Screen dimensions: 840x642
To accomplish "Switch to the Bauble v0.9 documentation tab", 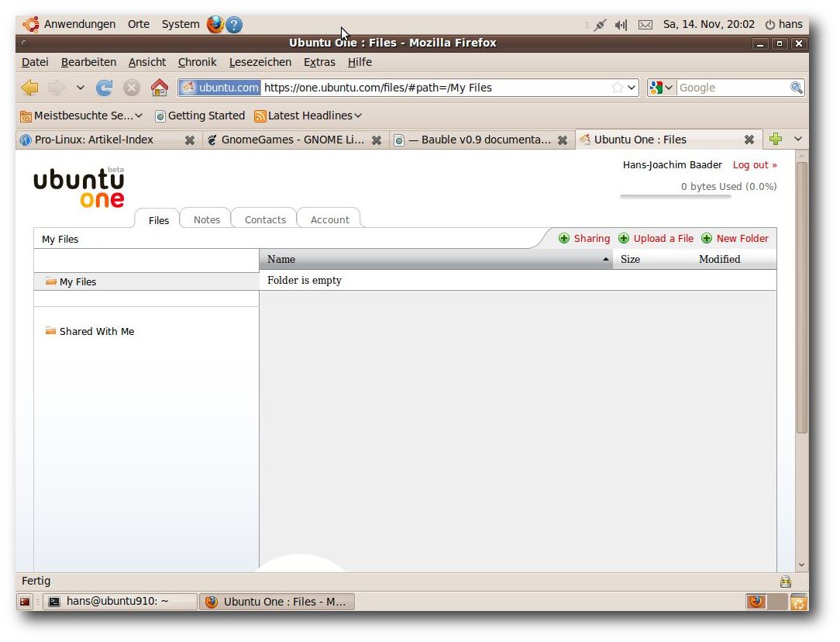I will (x=480, y=140).
